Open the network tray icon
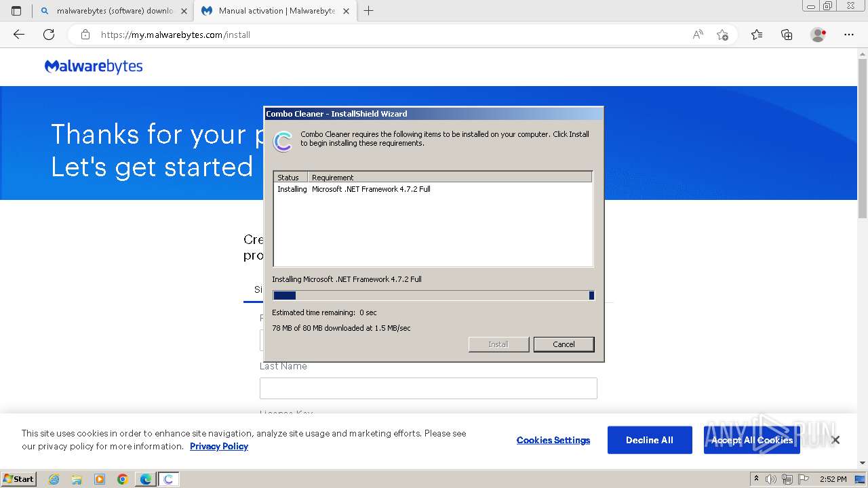 [x=787, y=479]
